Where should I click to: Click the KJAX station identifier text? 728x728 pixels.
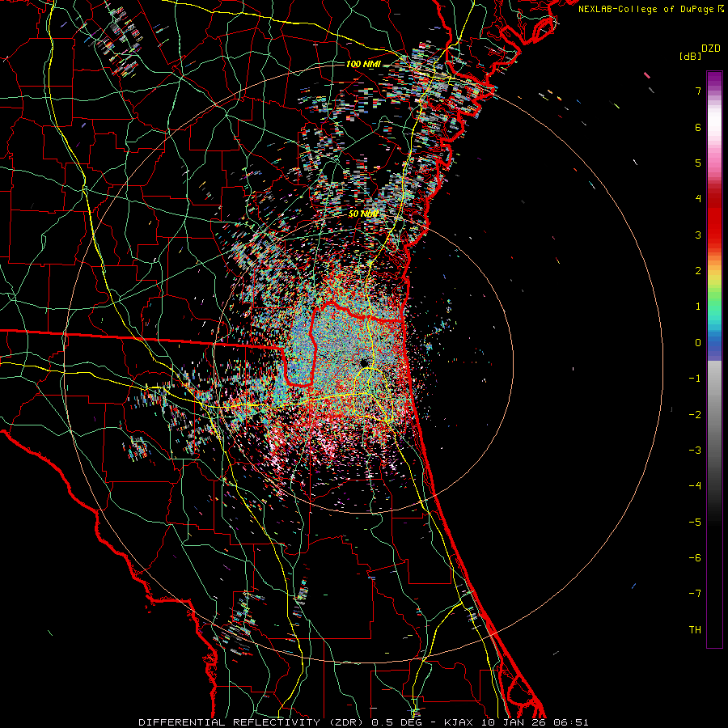(459, 722)
